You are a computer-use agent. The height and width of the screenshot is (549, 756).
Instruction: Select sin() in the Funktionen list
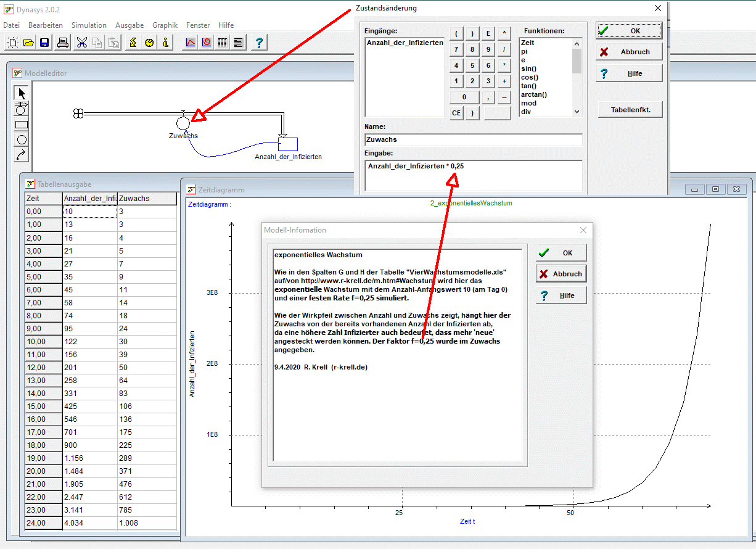point(528,68)
